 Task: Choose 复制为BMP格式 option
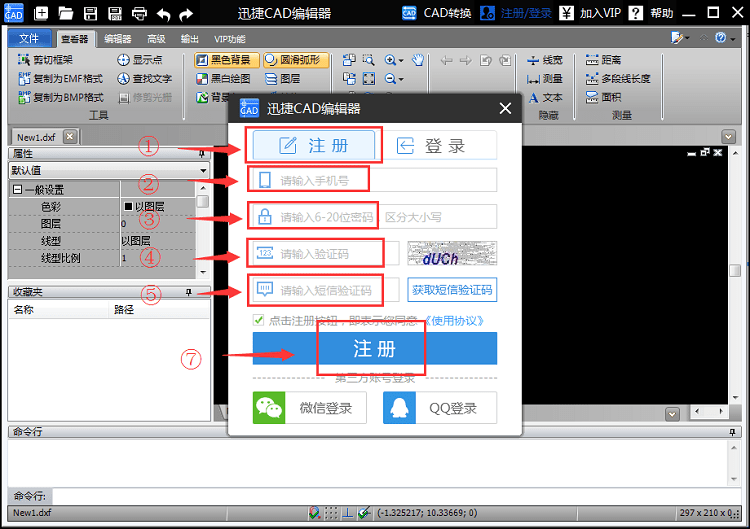coord(60,98)
